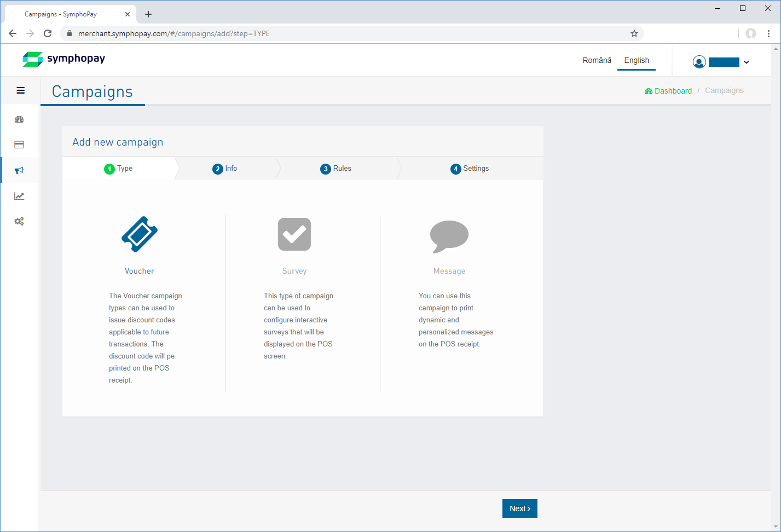The height and width of the screenshot is (532, 781).
Task: Click the user profile avatar icon
Action: click(699, 62)
